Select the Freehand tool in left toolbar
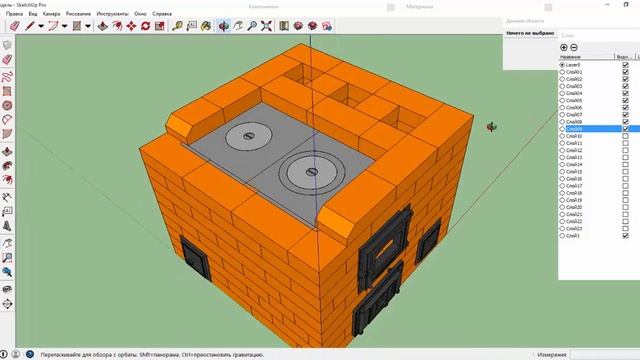Viewport: 640px width, 360px height. click(7, 77)
